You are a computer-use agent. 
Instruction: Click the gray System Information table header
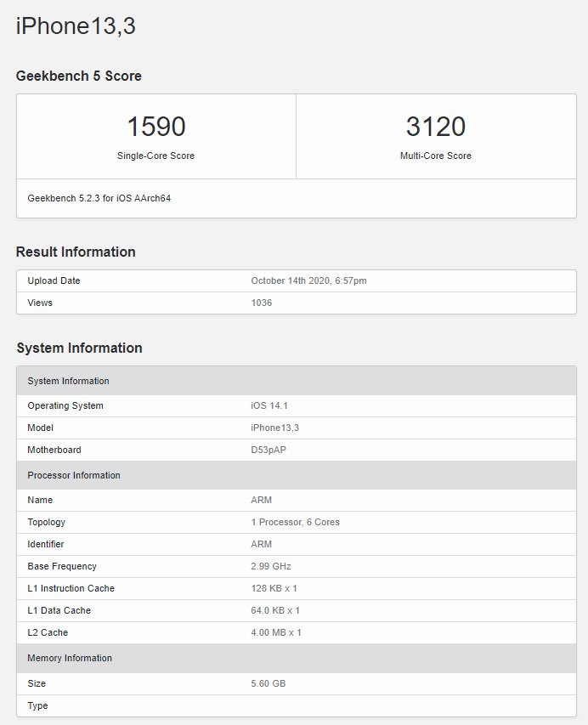point(297,381)
